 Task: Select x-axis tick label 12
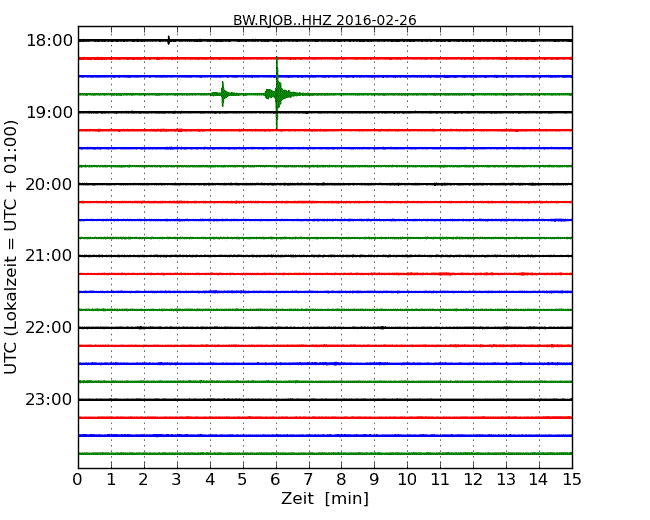tap(473, 480)
